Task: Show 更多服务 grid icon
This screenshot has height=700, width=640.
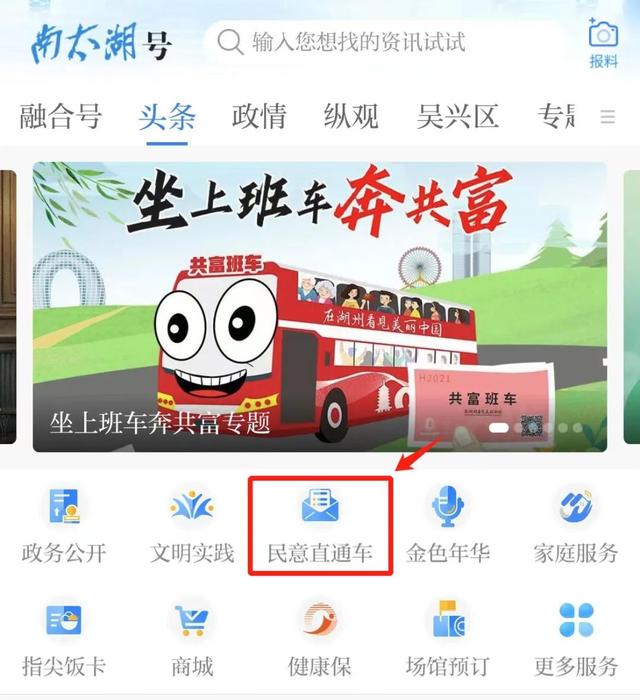Action: tap(576, 620)
